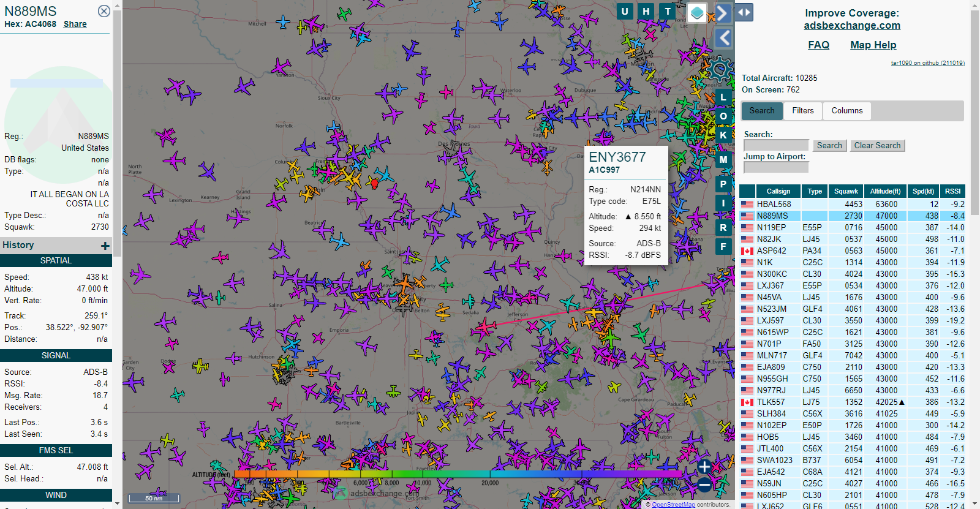The height and width of the screenshot is (509, 980).
Task: Click the aircraft table vertical scrollbar
Action: (x=974, y=113)
